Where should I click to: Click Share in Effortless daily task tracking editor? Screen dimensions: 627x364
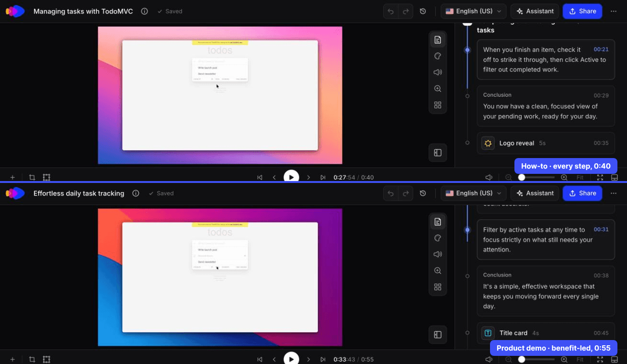coord(582,193)
